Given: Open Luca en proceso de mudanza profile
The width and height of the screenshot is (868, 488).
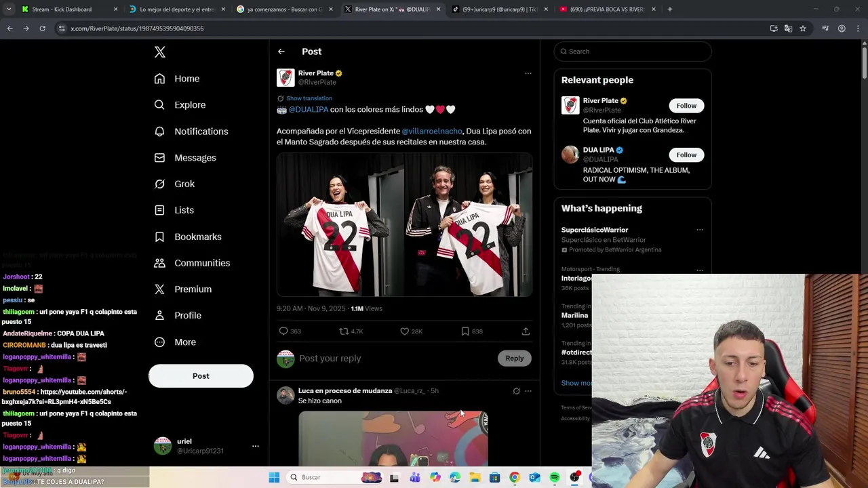Looking at the screenshot, I should pyautogui.click(x=345, y=391).
